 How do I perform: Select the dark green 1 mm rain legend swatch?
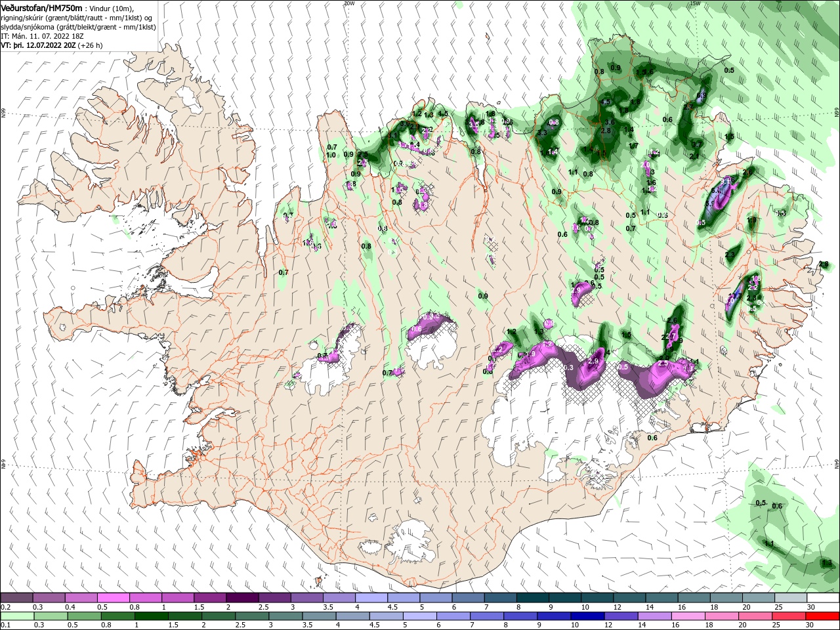click(x=151, y=616)
